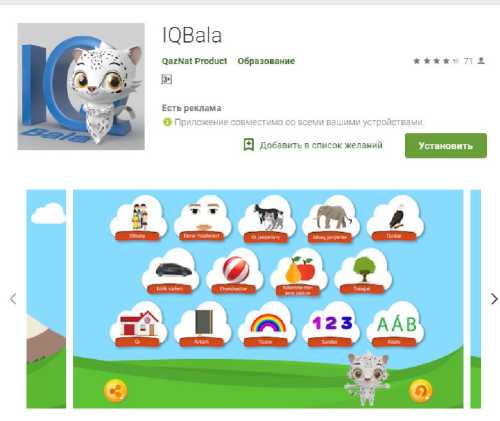Open the 123 numbers category icon
This screenshot has height=421, width=500.
pos(331,324)
